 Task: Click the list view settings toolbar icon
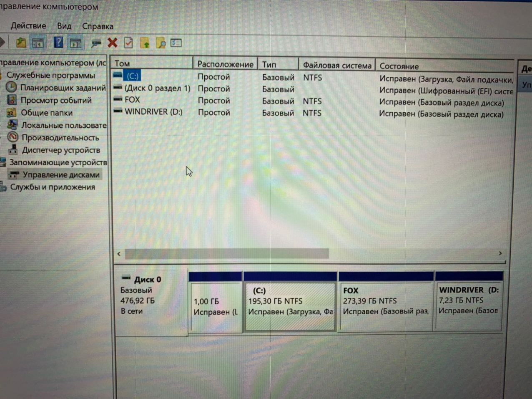click(176, 43)
